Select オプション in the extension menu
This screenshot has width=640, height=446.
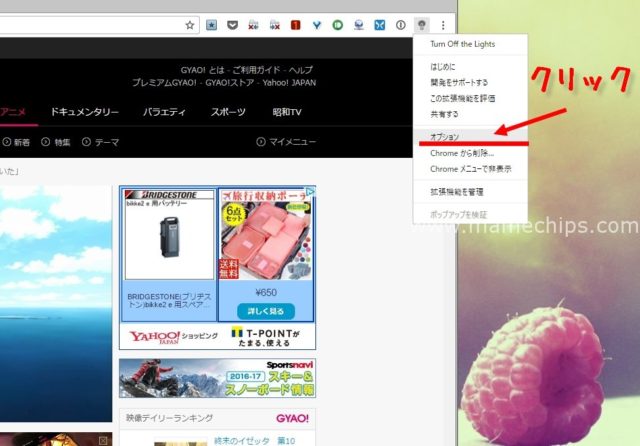(x=445, y=135)
